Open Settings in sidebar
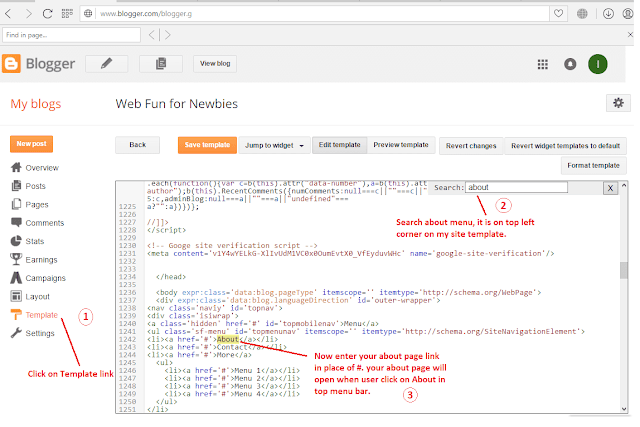 [40, 333]
